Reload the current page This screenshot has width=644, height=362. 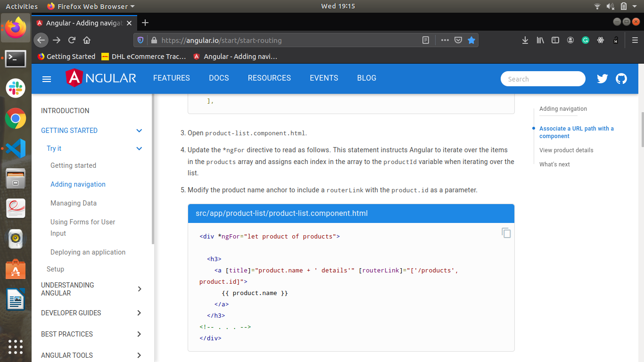tap(72, 40)
